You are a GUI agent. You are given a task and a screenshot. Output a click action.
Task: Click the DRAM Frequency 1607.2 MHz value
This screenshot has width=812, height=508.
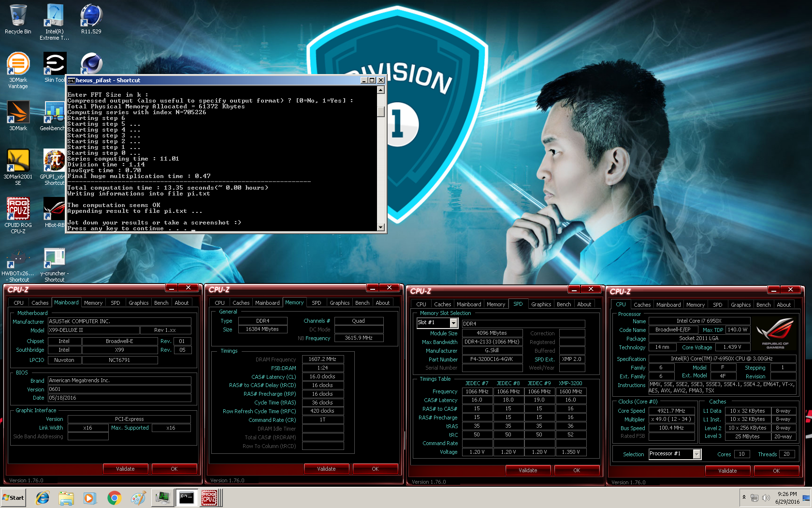pos(323,359)
